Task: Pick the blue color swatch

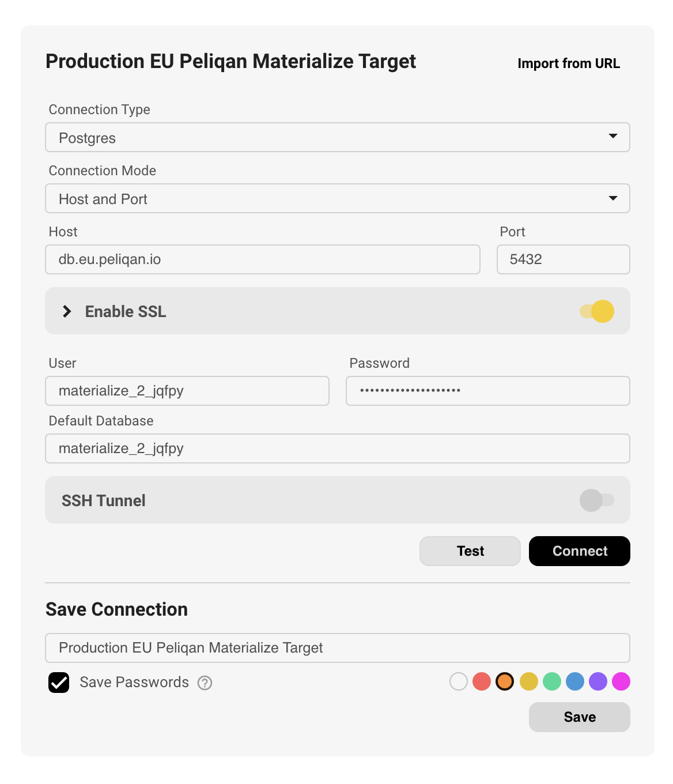Action: (x=575, y=681)
